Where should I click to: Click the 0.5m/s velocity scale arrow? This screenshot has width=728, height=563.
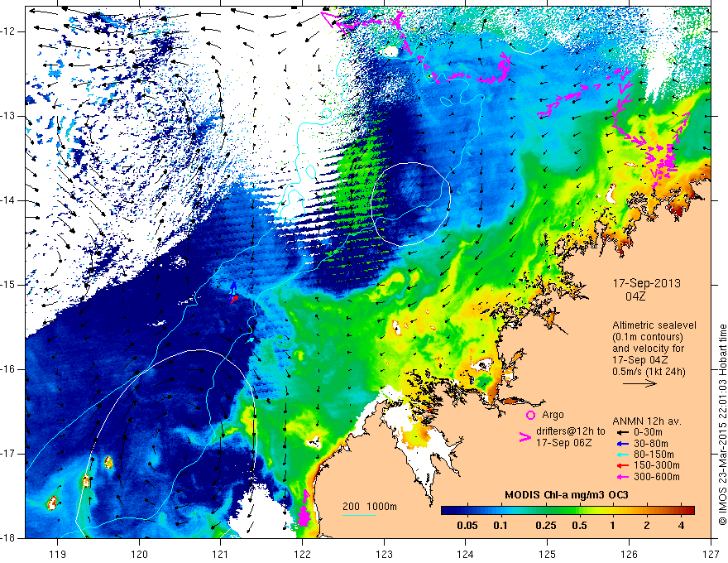tap(639, 383)
